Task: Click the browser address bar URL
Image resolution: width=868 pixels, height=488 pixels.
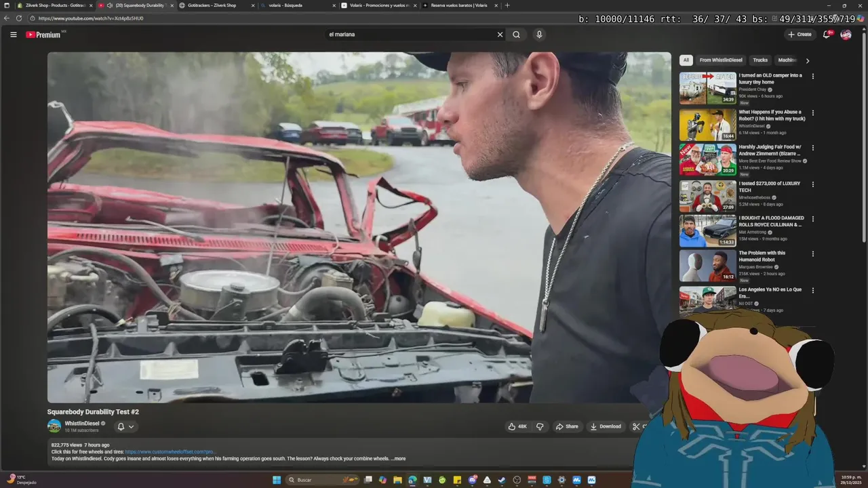Action: pyautogui.click(x=91, y=18)
